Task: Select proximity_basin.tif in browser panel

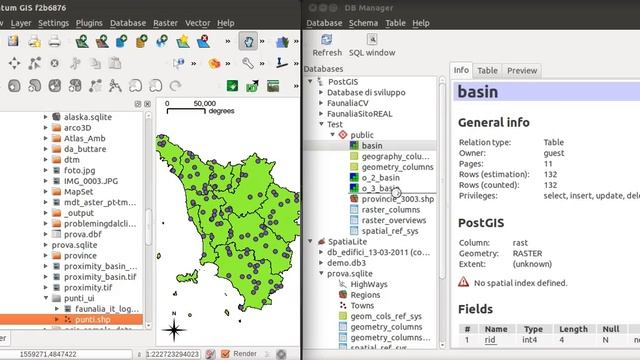Action: (100, 277)
